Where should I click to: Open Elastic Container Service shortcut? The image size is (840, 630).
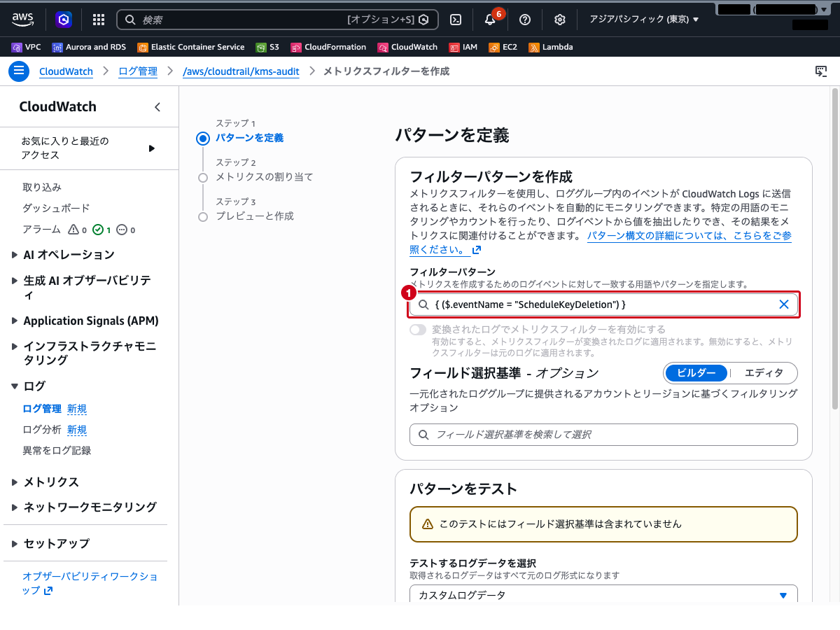pos(191,47)
